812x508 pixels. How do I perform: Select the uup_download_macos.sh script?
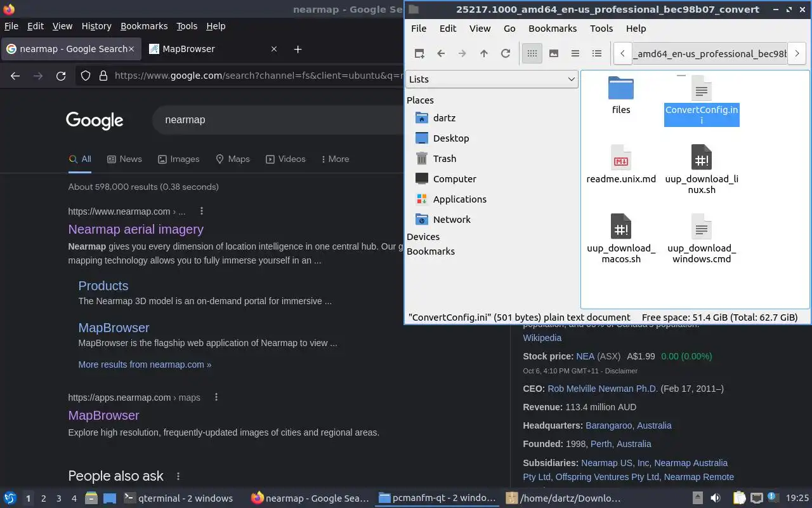pyautogui.click(x=621, y=239)
